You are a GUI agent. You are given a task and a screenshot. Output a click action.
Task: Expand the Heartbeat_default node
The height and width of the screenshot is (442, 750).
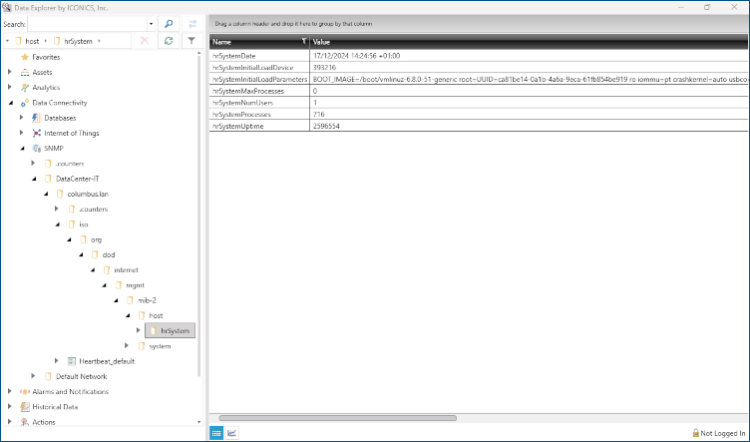point(56,361)
